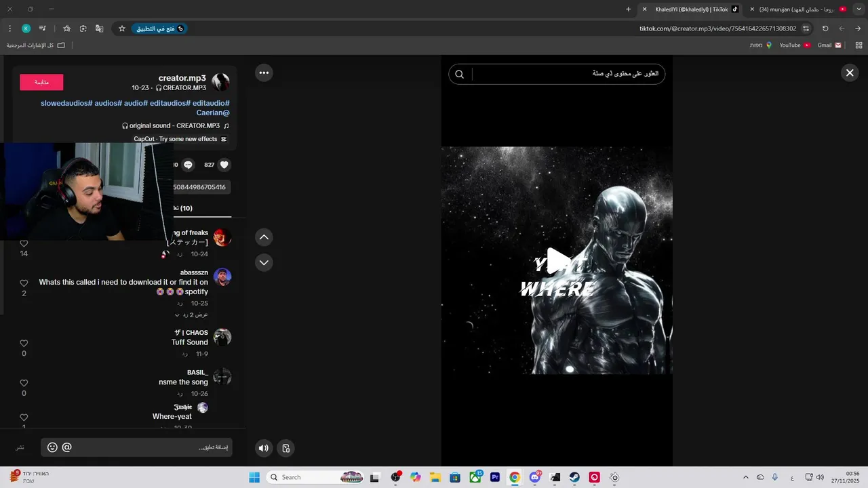Bookmark this page with the star icon

(122, 28)
